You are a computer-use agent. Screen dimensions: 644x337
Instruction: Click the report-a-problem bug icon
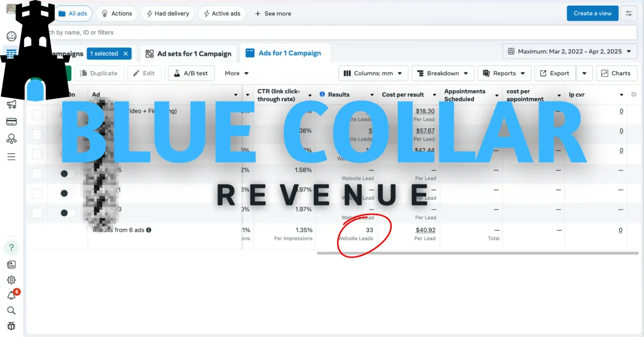[11, 326]
